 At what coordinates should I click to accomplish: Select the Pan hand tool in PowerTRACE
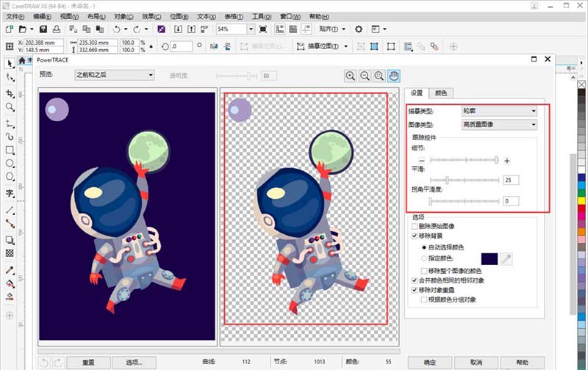[393, 76]
